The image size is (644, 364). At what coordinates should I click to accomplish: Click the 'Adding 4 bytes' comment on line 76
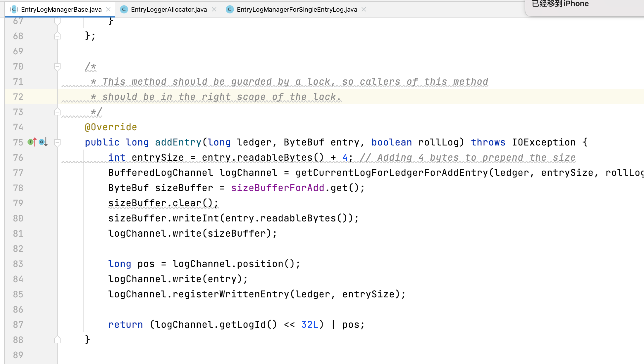pyautogui.click(x=468, y=157)
